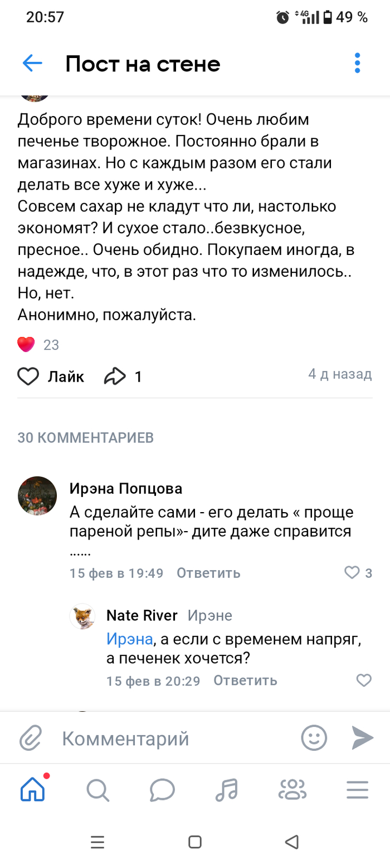390x868 pixels.
Task: Open the emoji smiley picker
Action: click(314, 738)
